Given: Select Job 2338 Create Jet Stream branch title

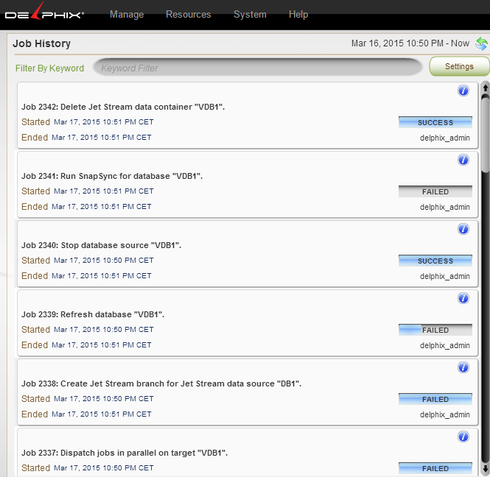Looking at the screenshot, I should coord(161,384).
